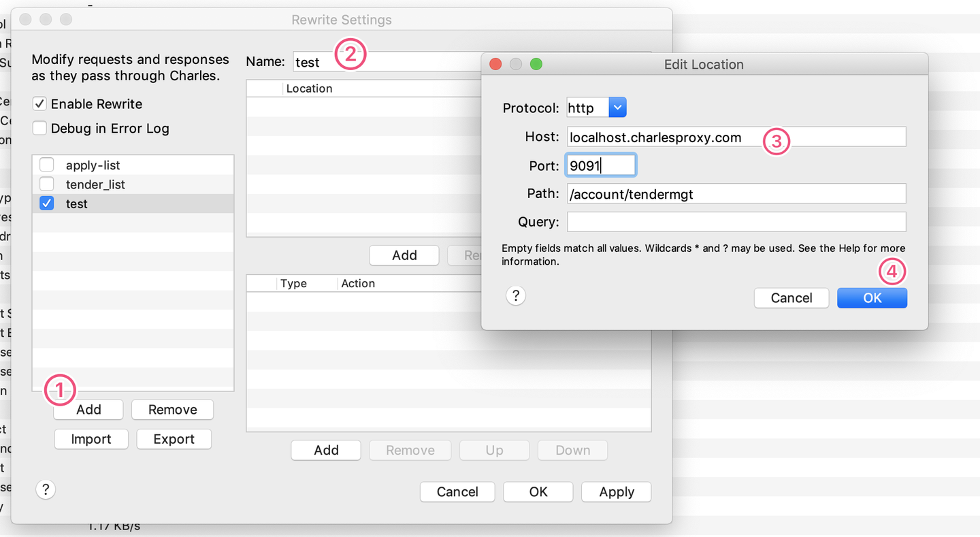Click the Path input field

736,194
